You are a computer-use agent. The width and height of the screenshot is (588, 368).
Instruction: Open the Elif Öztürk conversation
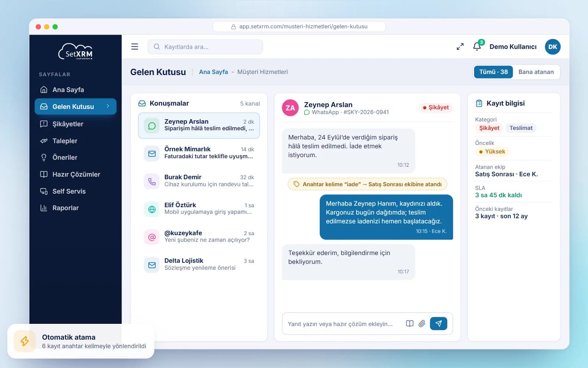tap(199, 209)
